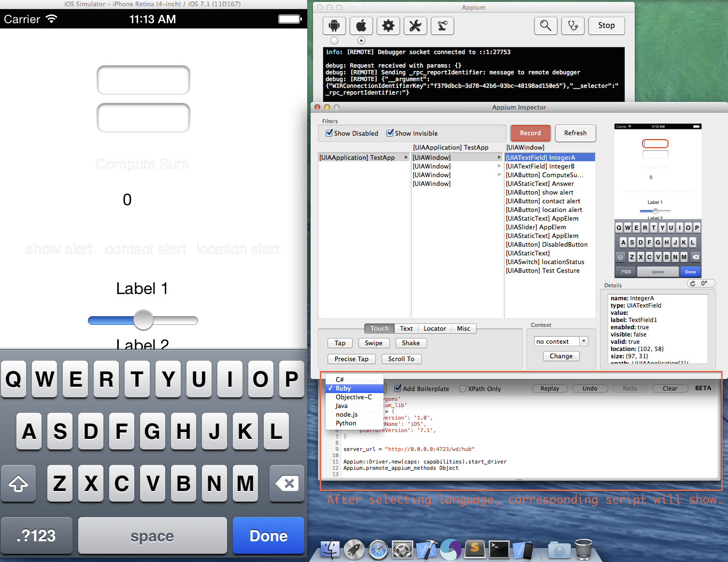Viewport: 728px width, 562px height.
Task: Click the Scroll To button
Action: 401,359
